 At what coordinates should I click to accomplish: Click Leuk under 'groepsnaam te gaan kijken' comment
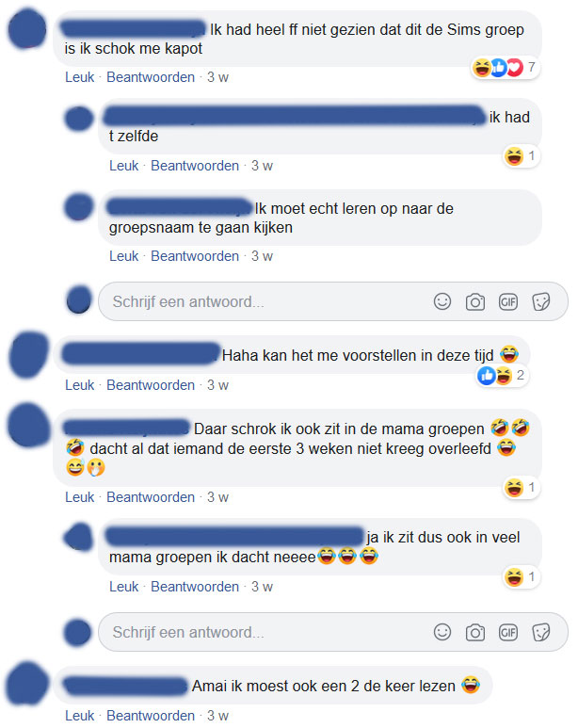pyautogui.click(x=123, y=256)
